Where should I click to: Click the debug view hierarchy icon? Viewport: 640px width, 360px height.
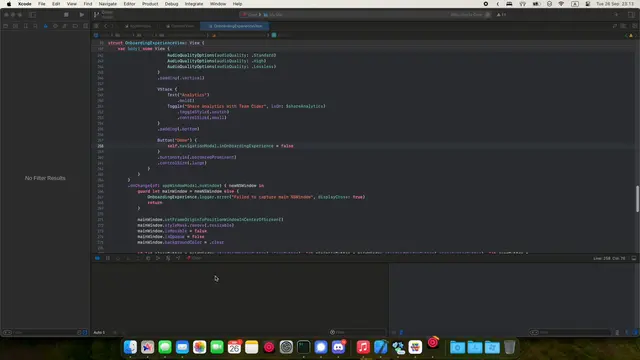click(148, 258)
